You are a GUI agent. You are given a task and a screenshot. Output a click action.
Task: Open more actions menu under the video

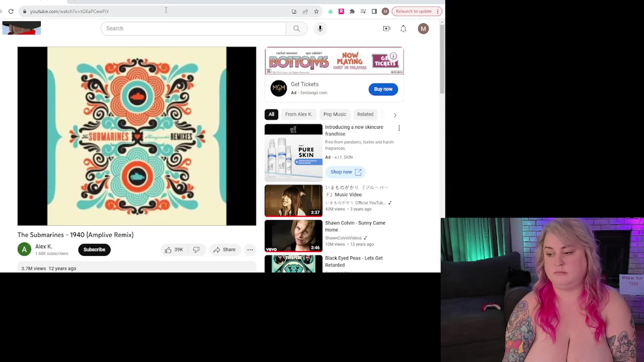[250, 250]
